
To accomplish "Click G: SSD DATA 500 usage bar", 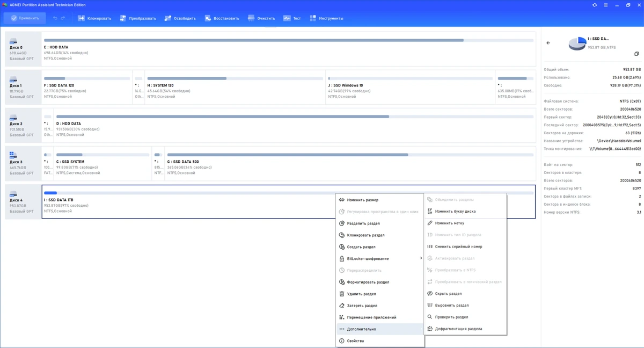I will (350, 155).
